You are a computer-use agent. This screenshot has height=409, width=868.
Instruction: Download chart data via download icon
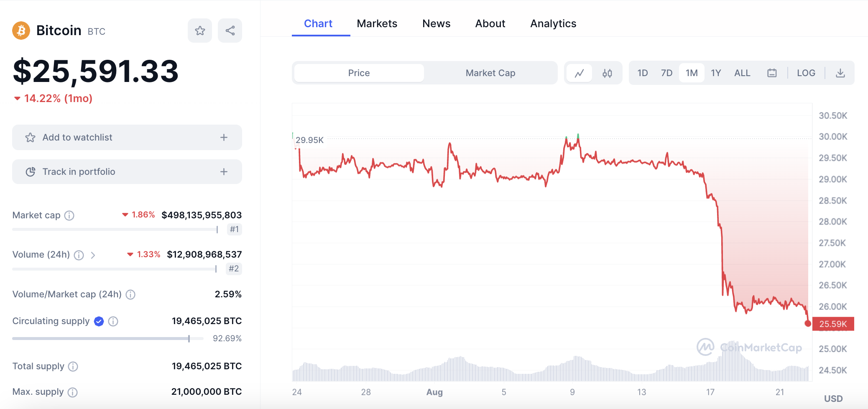840,73
